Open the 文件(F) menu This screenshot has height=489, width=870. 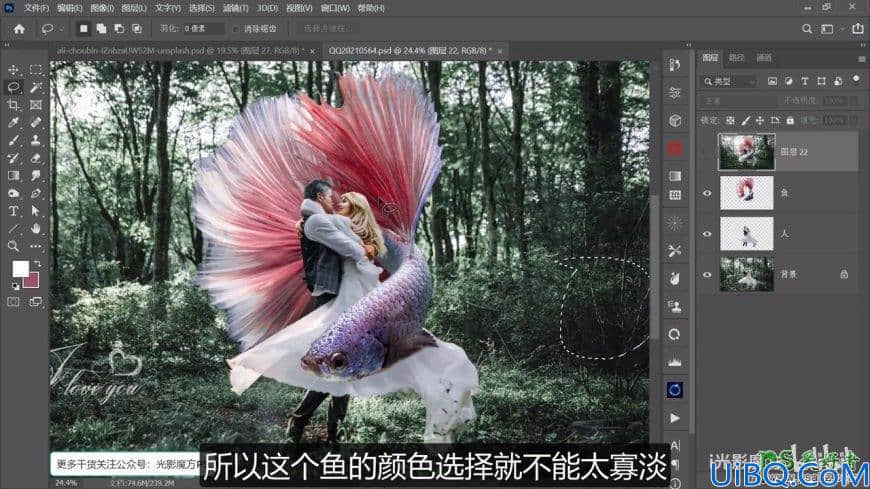(x=36, y=8)
